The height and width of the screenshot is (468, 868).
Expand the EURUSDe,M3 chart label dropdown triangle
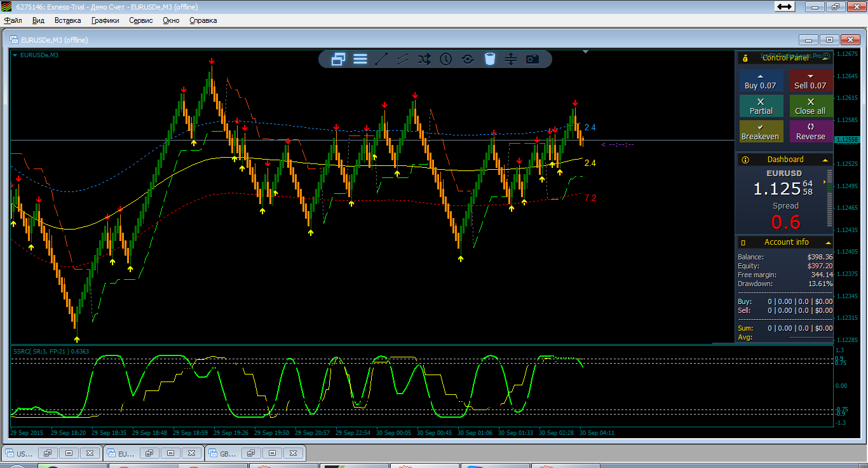tap(15, 55)
